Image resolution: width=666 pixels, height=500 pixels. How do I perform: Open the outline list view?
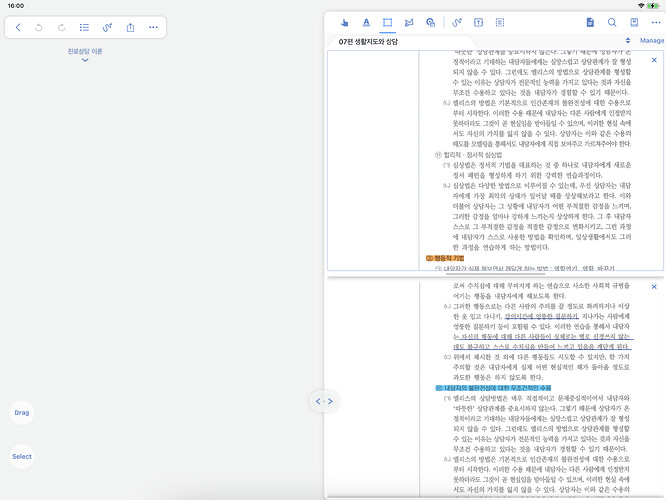click(84, 28)
